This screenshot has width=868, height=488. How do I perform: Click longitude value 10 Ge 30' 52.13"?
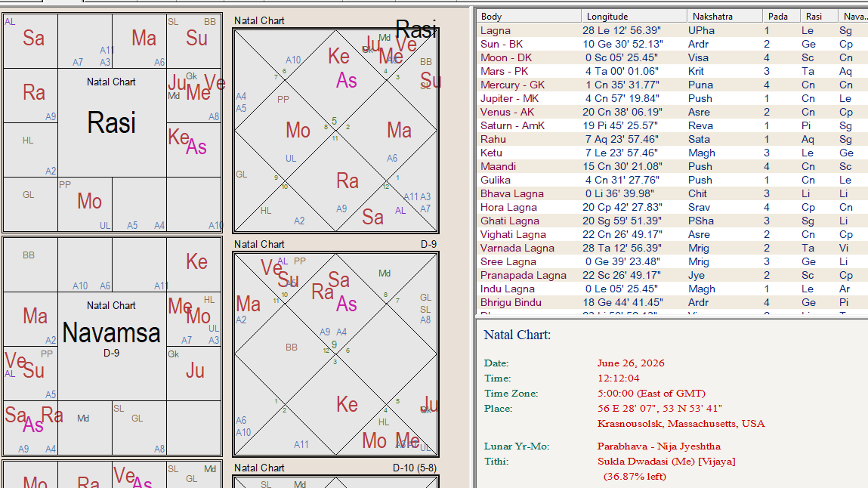(x=622, y=44)
